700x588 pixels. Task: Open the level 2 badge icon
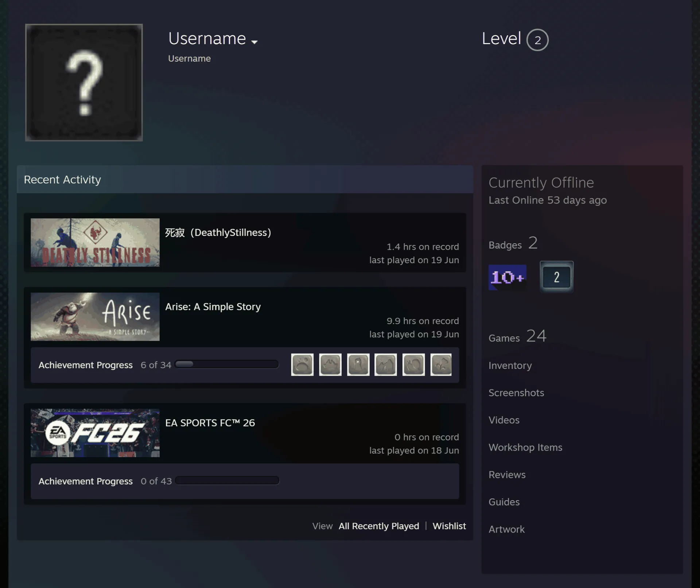pyautogui.click(x=557, y=277)
